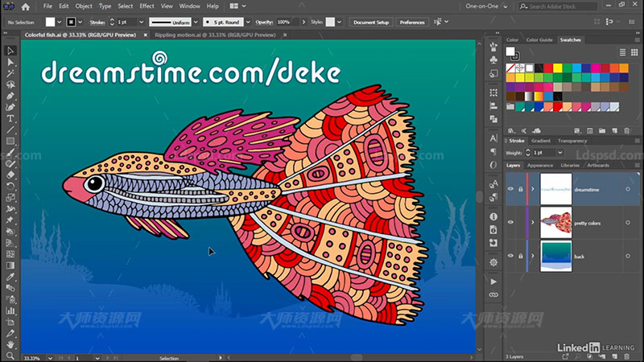
Task: Switch to the Color Guide panel tab
Action: (539, 39)
